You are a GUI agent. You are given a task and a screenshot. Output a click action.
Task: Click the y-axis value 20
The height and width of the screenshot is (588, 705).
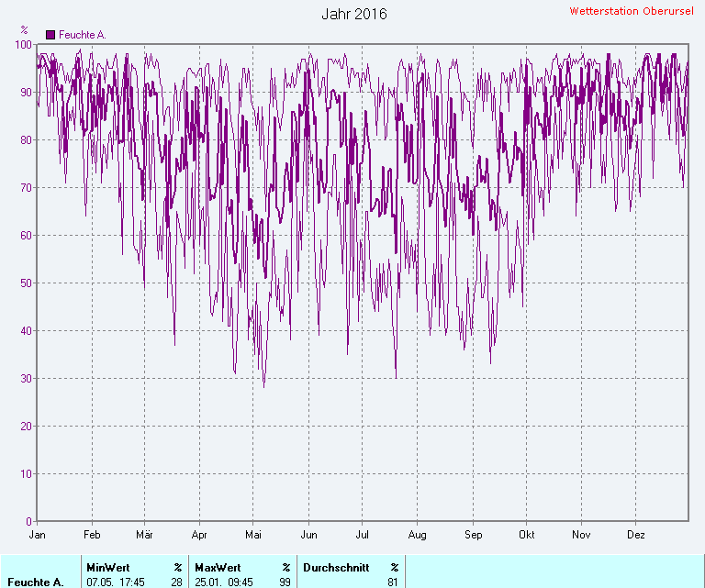tap(26, 426)
